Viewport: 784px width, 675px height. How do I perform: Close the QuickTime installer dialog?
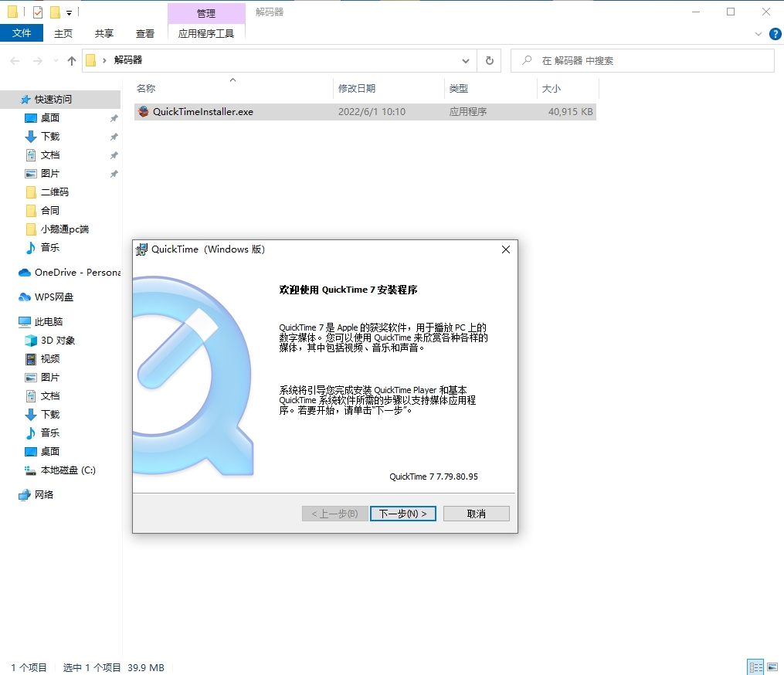[x=505, y=249]
